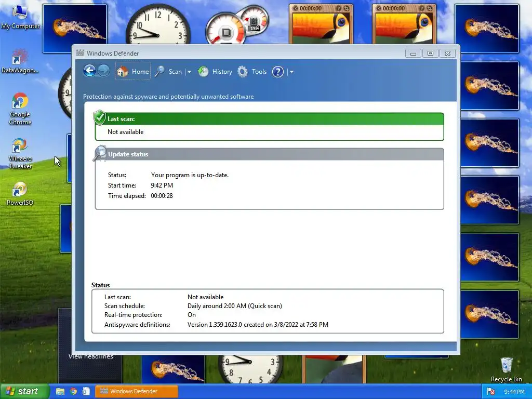Click the small memory dial showing 15%

(x=254, y=20)
